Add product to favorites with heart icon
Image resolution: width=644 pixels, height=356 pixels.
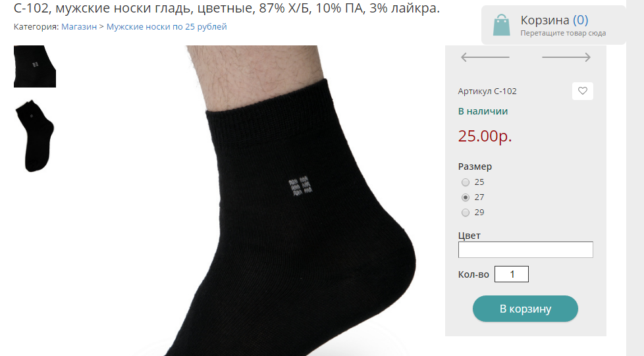click(582, 91)
